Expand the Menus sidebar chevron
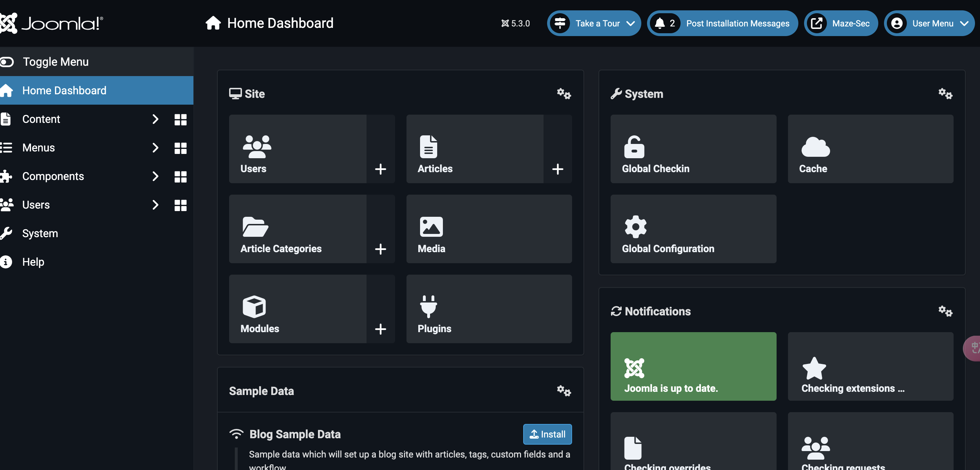This screenshot has width=980, height=470. [155, 147]
